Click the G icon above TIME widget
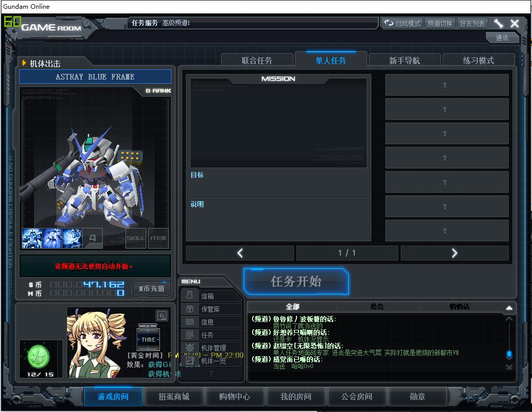Image resolution: width=532 pixels, height=412 pixels. (x=162, y=315)
